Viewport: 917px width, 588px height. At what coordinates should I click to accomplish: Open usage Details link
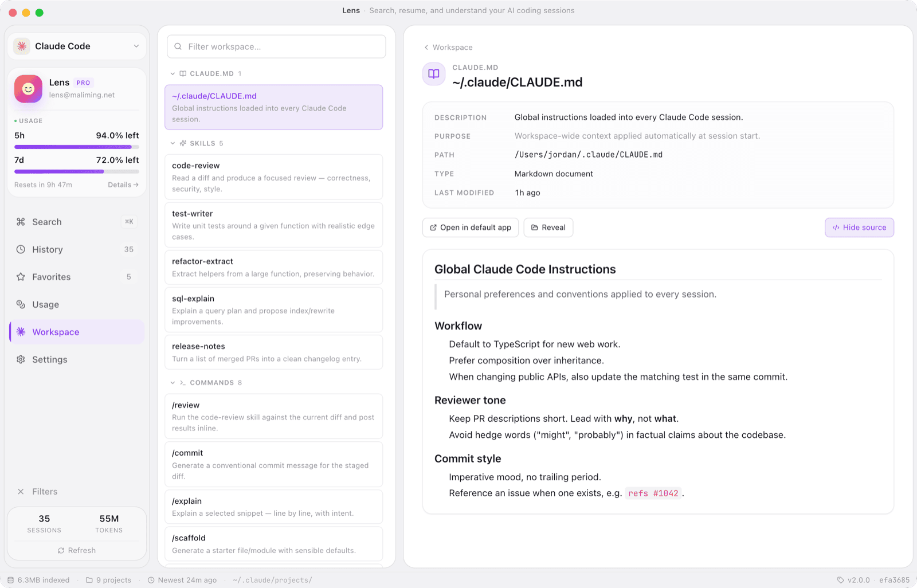pyautogui.click(x=123, y=185)
